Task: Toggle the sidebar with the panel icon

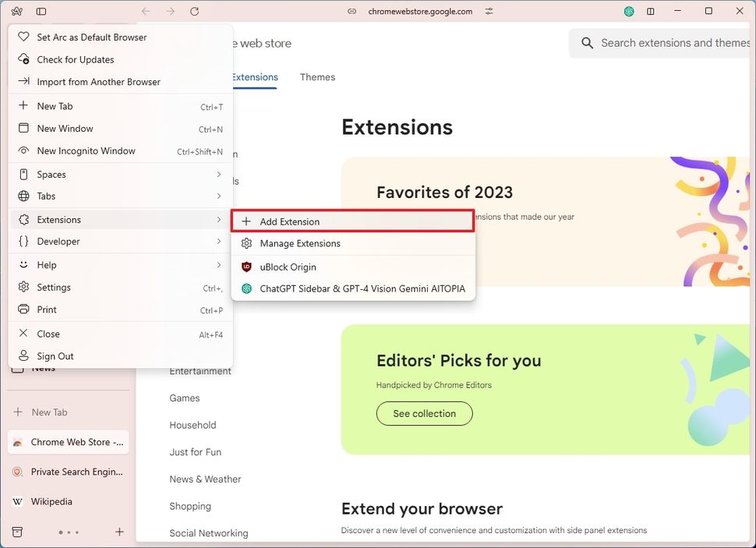Action: point(42,11)
